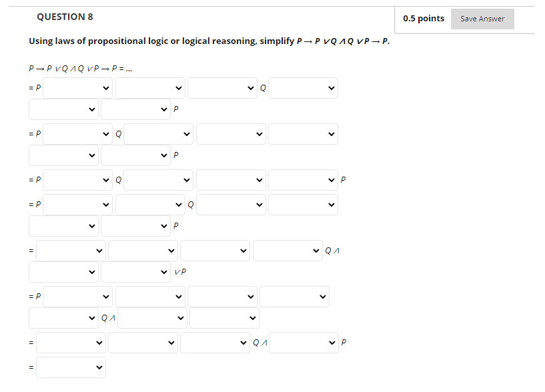Expand dropdown just before P ending second step
Image resolution: width=545 pixels, height=392 pixels.
(x=135, y=155)
